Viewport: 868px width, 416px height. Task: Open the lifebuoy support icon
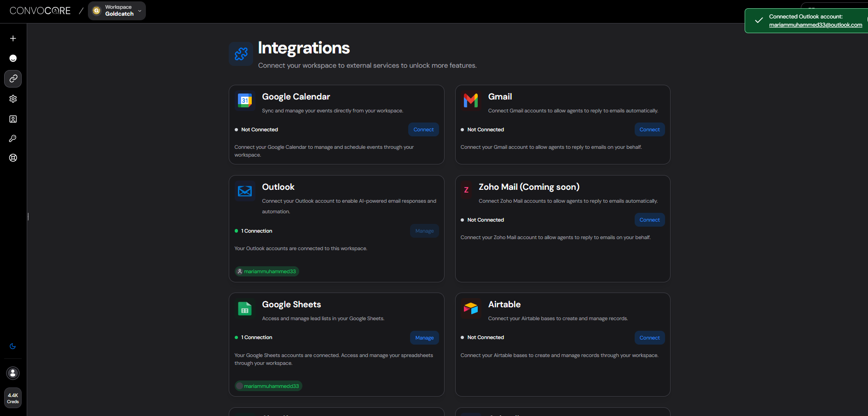[13, 158]
